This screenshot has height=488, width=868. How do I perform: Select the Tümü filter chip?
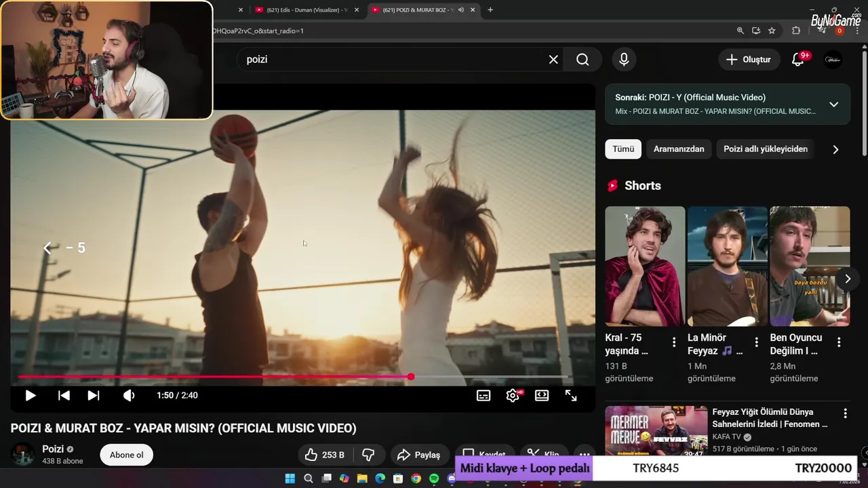tap(623, 149)
